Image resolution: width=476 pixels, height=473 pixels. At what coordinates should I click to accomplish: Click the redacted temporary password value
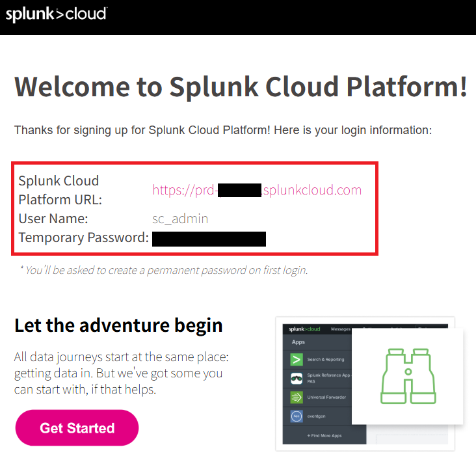pos(209,238)
